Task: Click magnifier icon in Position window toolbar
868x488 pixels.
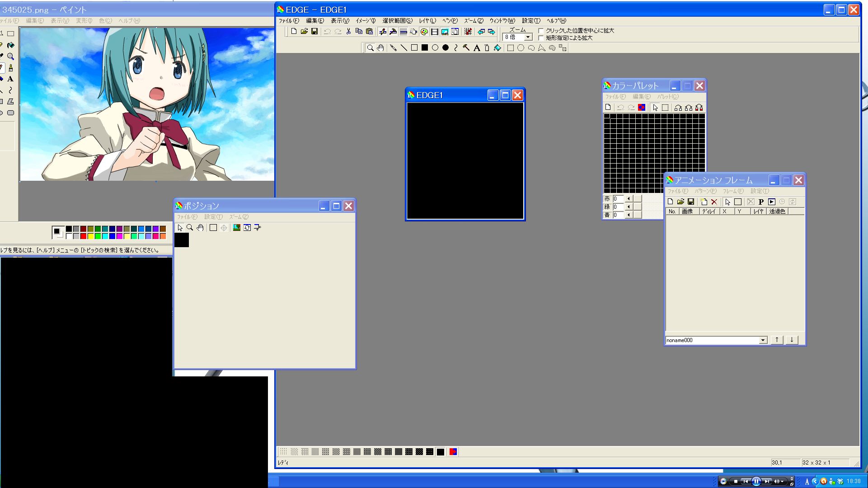Action: 190,228
